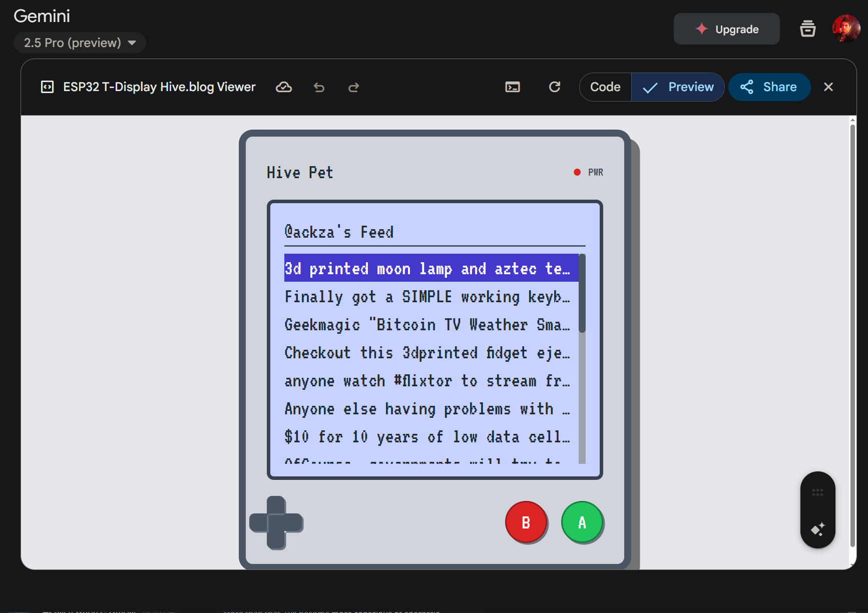The width and height of the screenshot is (868, 613).
Task: Select 'Checkout this 3dprinted fidget' post
Action: [431, 352]
